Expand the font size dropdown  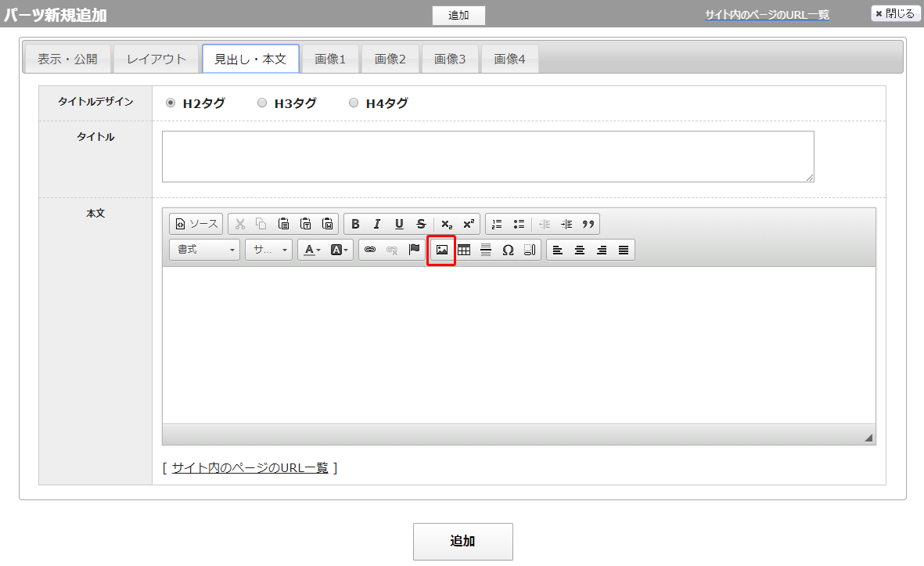coord(268,250)
